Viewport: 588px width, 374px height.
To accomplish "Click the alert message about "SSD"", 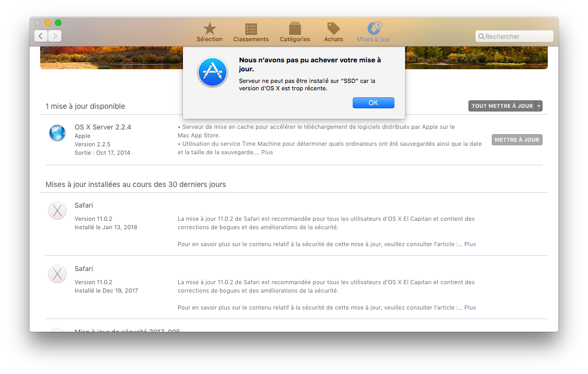I will pyautogui.click(x=307, y=85).
